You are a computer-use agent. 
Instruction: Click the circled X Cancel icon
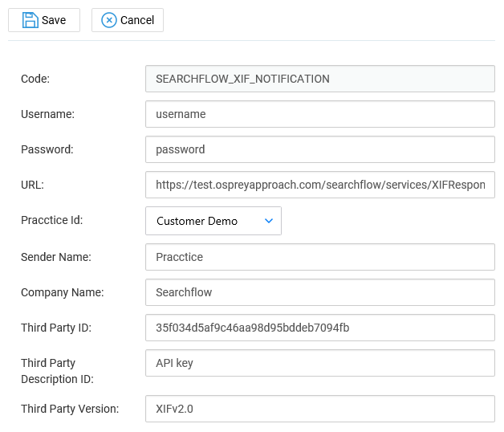[109, 20]
